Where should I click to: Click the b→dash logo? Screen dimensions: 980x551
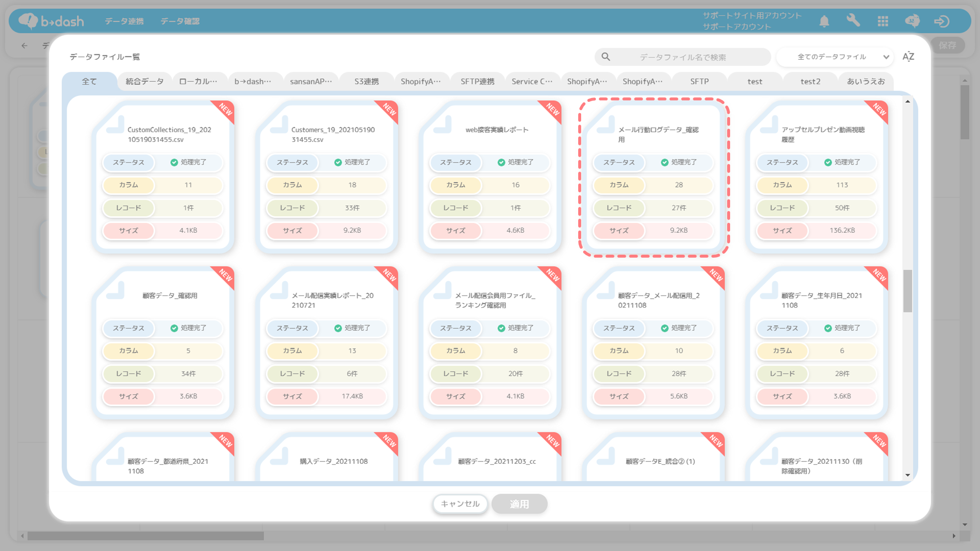[51, 21]
